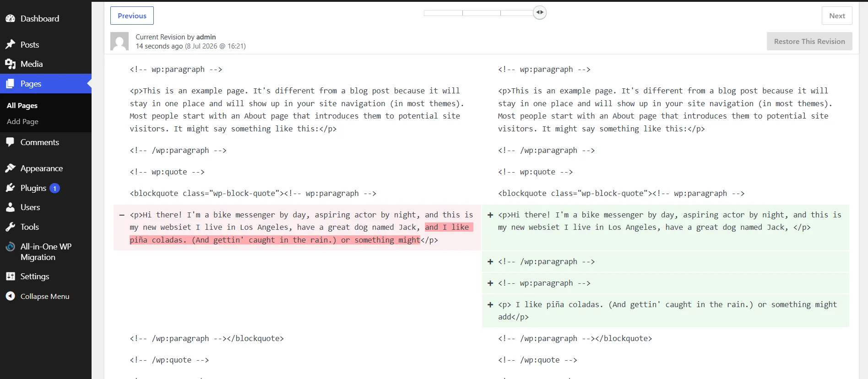Click the Collapse Menu arrow icon

10,296
